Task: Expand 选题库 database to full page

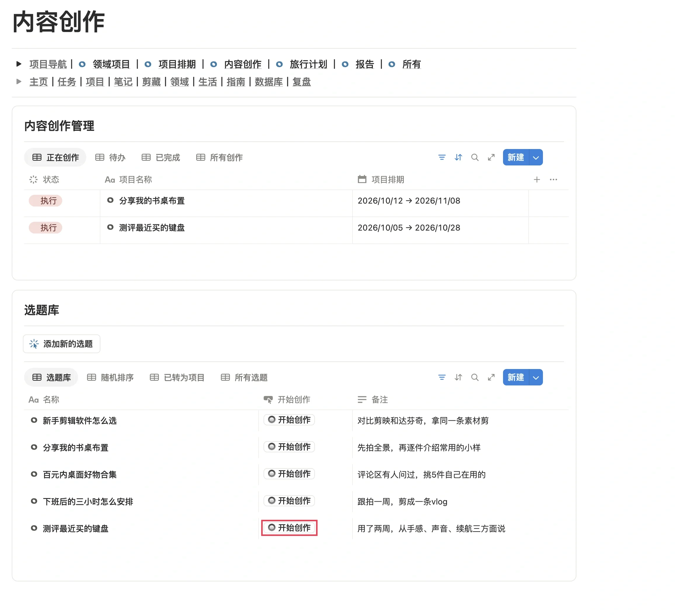Action: coord(491,378)
